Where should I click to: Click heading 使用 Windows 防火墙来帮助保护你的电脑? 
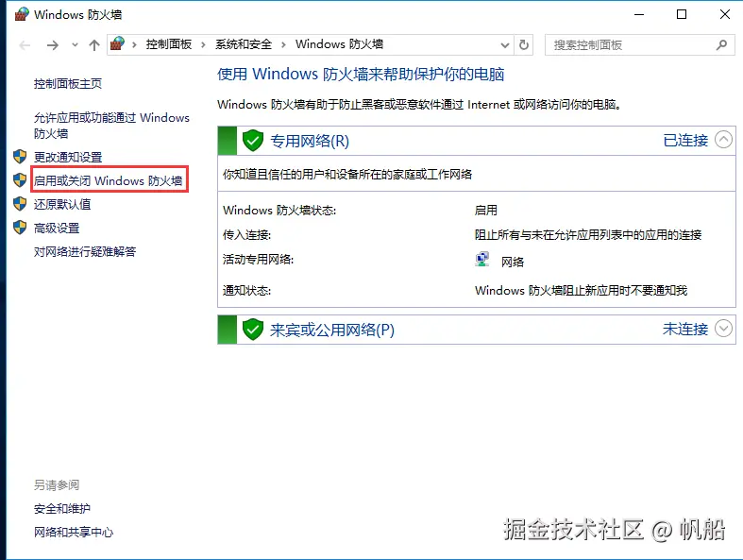coord(361,74)
